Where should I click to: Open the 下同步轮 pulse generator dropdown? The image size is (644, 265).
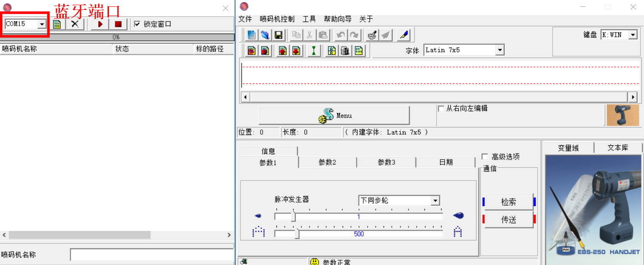(435, 201)
